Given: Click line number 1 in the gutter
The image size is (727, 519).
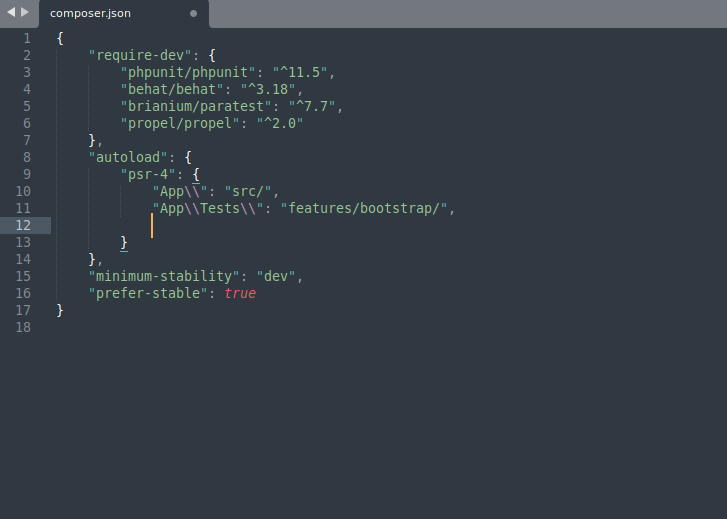Looking at the screenshot, I should pos(26,38).
